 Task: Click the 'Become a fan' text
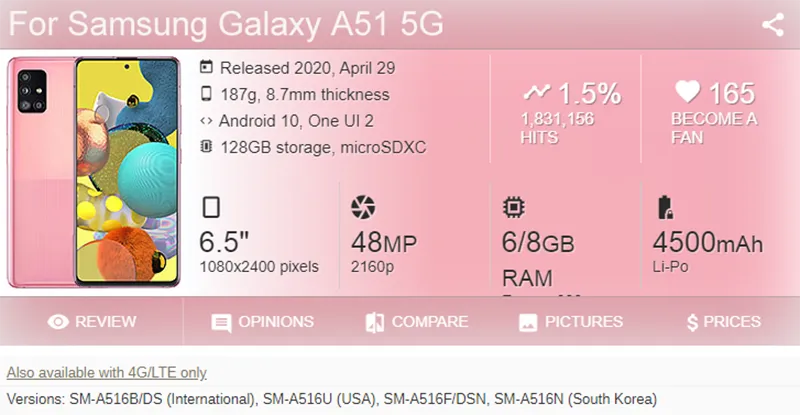[x=714, y=128]
